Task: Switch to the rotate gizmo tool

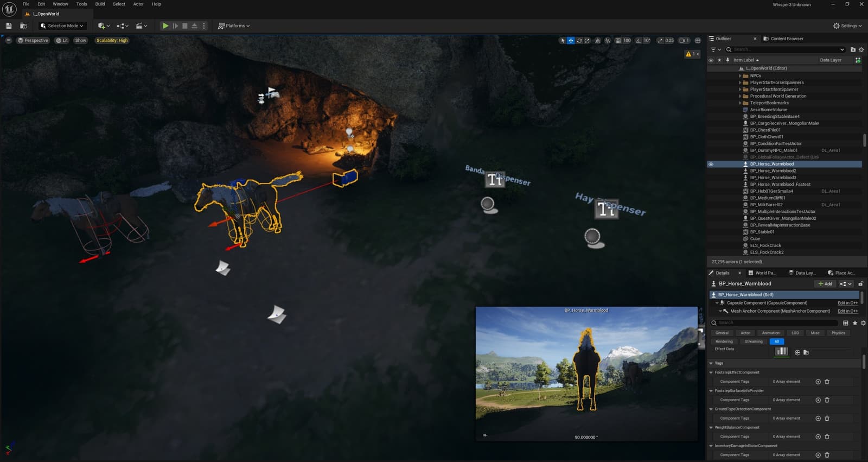Action: [x=579, y=40]
